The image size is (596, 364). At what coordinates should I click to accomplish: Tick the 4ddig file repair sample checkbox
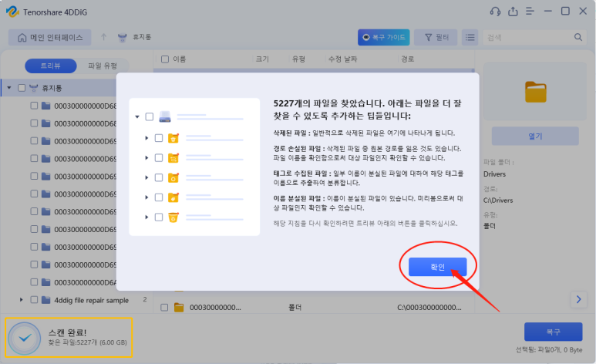[34, 300]
